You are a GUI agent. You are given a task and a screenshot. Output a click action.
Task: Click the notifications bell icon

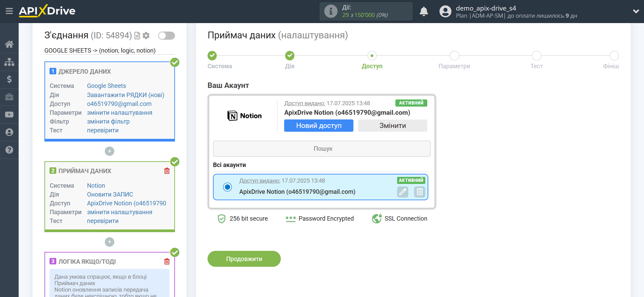(x=424, y=12)
